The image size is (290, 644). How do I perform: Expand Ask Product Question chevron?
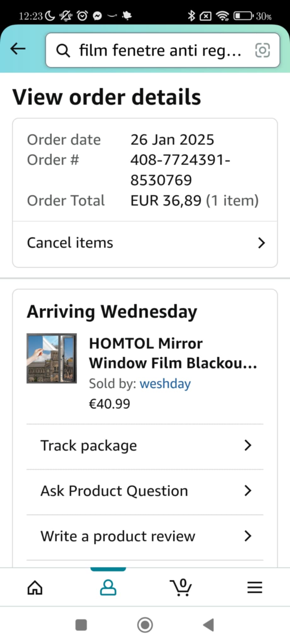tap(248, 491)
